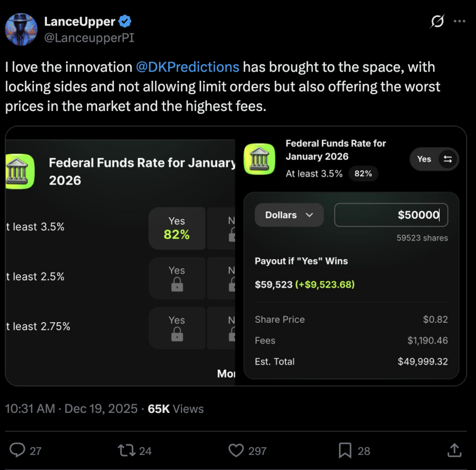
Task: Open the tweet timestamp Dec 19, 2025
Action: (101, 409)
